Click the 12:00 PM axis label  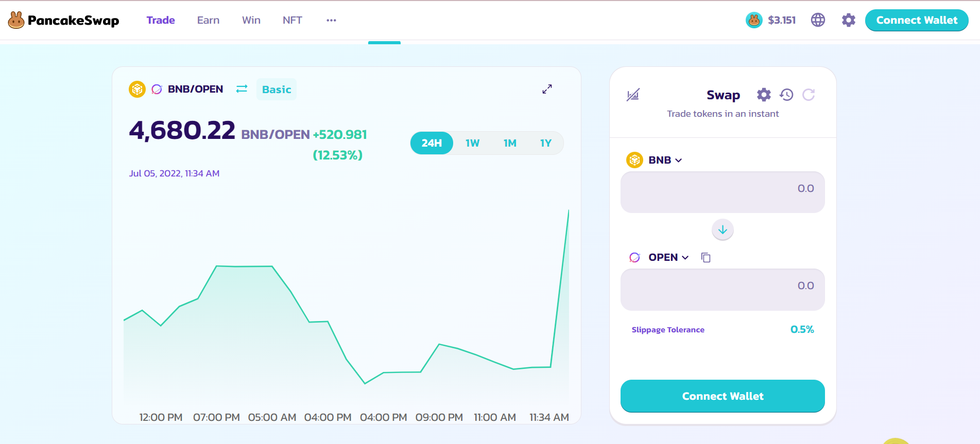click(x=161, y=417)
